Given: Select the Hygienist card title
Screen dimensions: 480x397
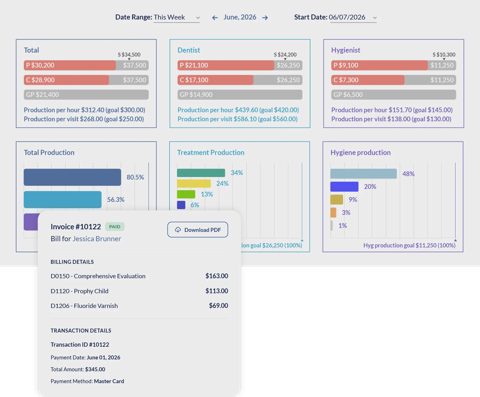Looking at the screenshot, I should click(x=345, y=50).
